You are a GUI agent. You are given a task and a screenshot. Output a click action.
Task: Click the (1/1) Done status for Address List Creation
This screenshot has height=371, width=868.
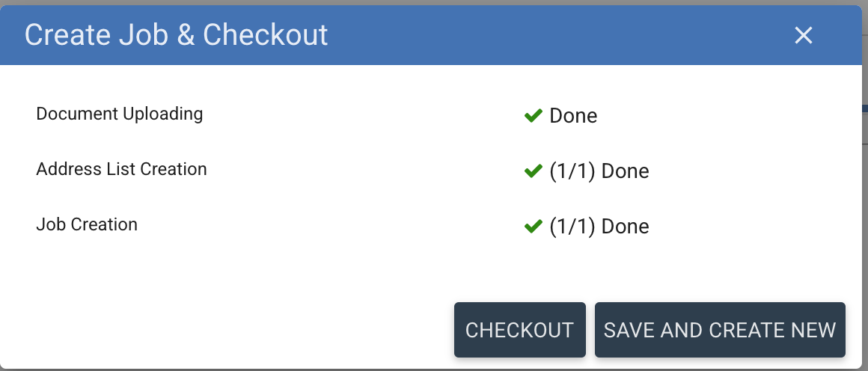point(599,171)
